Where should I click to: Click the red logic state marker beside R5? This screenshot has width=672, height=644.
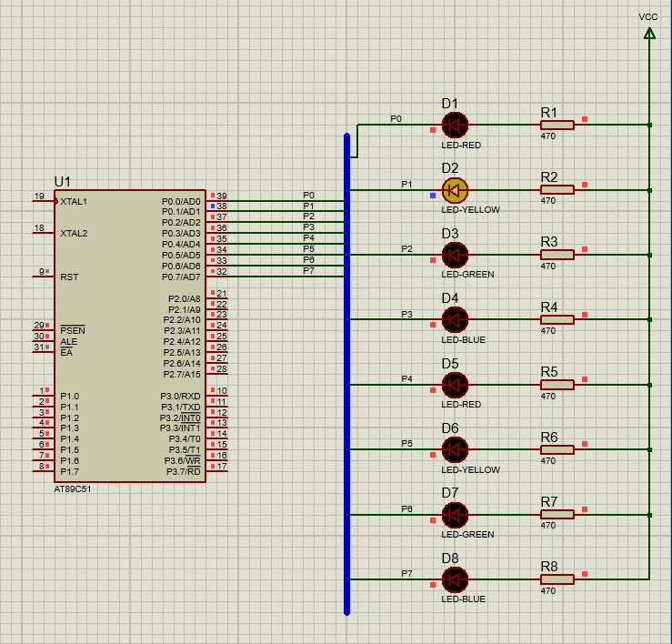tap(585, 379)
